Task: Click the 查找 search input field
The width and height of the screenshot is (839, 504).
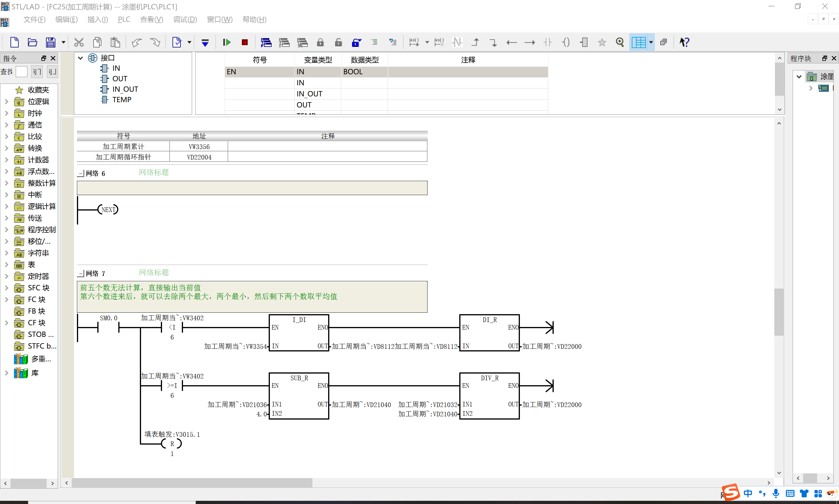Action: click(21, 72)
